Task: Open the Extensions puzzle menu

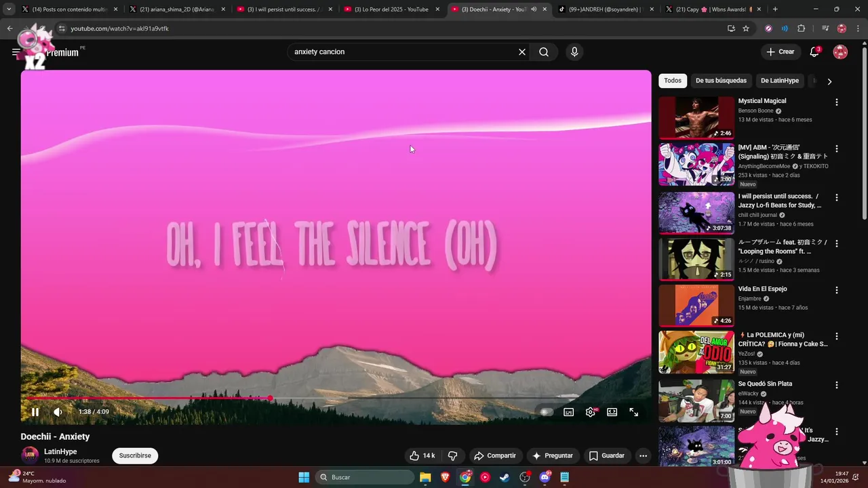Action: tap(801, 28)
